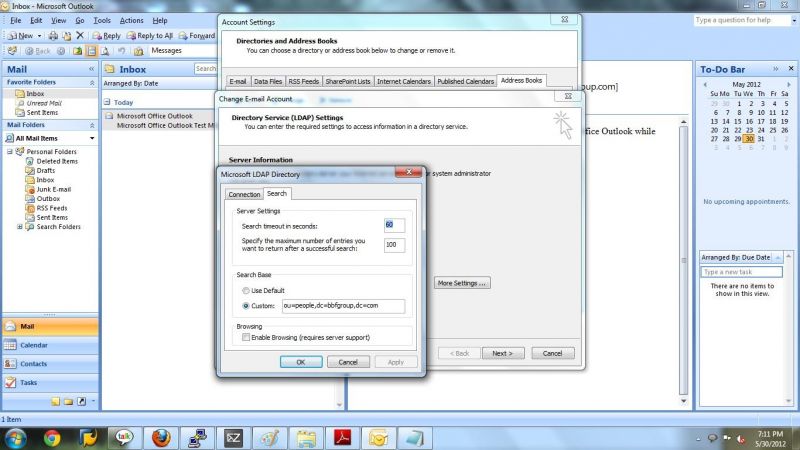This screenshot has height=450, width=800.
Task: Open the View menu
Action: coord(58,20)
